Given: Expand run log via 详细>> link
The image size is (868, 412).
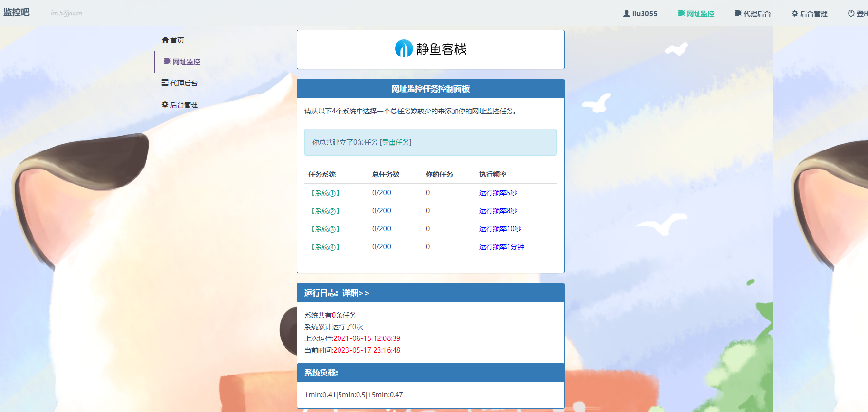Looking at the screenshot, I should pos(356,293).
